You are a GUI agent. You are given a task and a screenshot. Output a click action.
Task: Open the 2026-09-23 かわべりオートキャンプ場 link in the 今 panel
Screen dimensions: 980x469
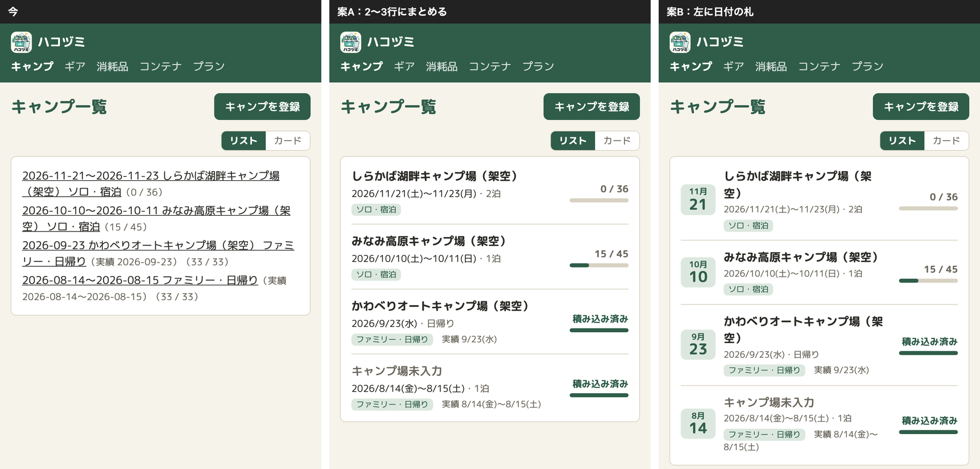pyautogui.click(x=158, y=253)
